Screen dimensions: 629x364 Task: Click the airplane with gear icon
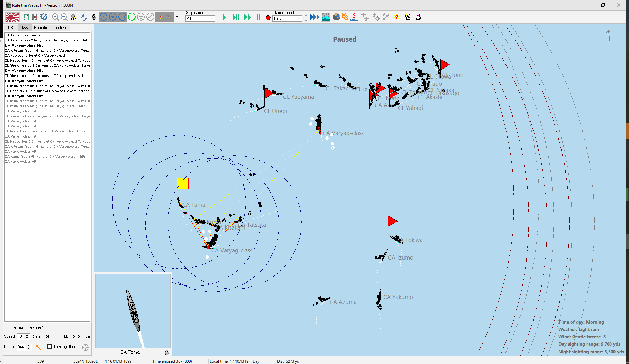pyautogui.click(x=376, y=17)
